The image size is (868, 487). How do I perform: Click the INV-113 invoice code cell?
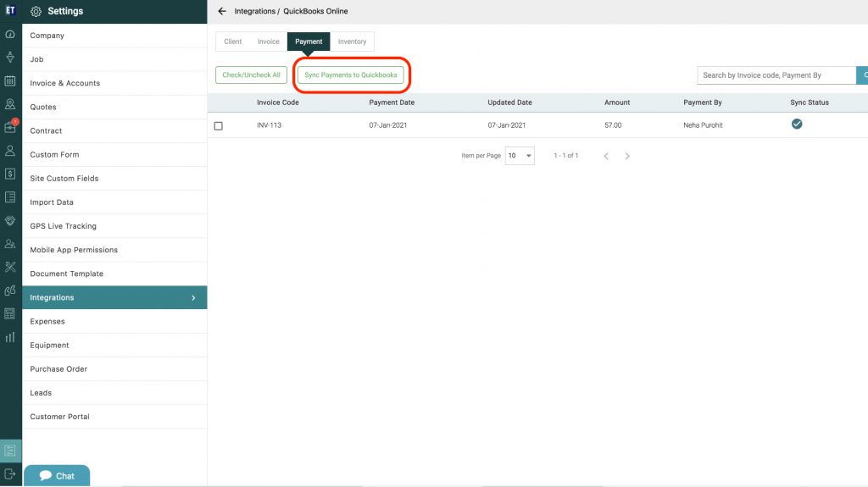tap(269, 125)
